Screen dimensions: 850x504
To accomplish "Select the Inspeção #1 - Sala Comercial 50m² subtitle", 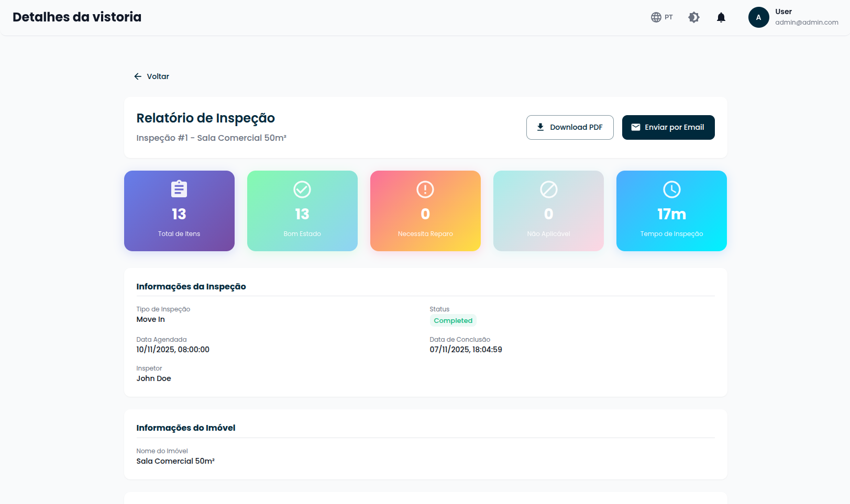I will (211, 138).
